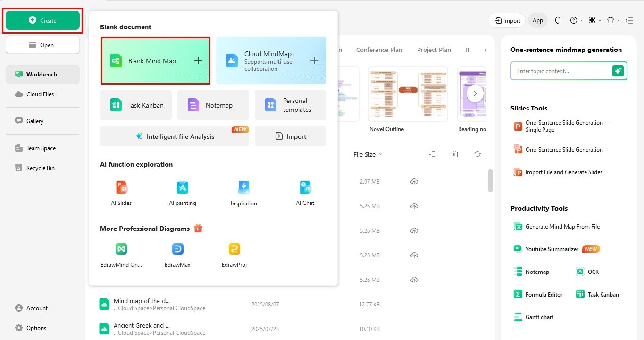Show next templates with the arrow
Viewport: 644px width, 340px height.
tap(475, 93)
